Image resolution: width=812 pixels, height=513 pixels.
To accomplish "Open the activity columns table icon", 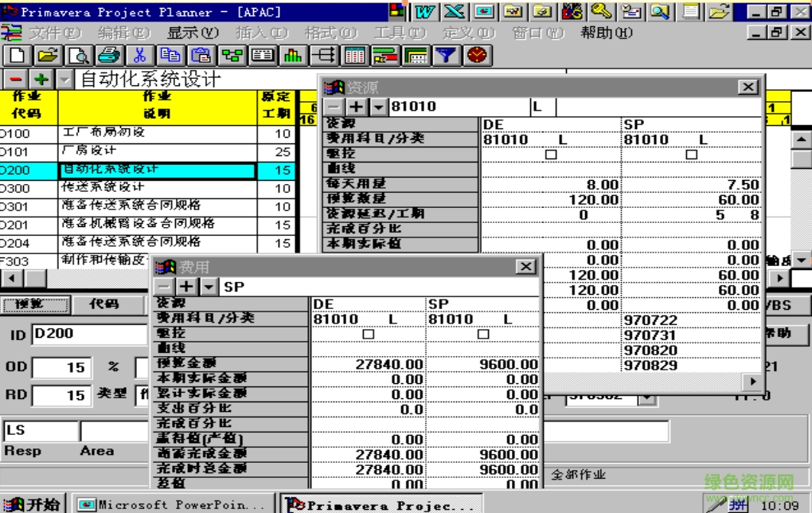I will coord(354,55).
